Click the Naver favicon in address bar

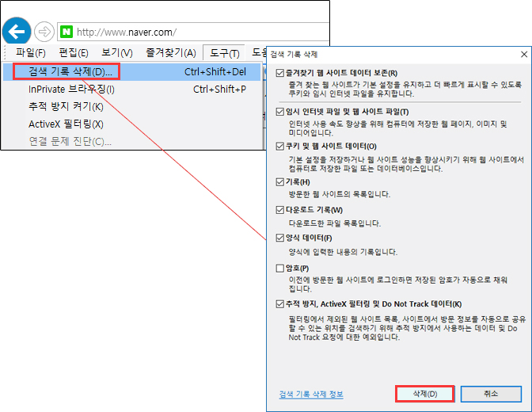pyautogui.click(x=67, y=32)
